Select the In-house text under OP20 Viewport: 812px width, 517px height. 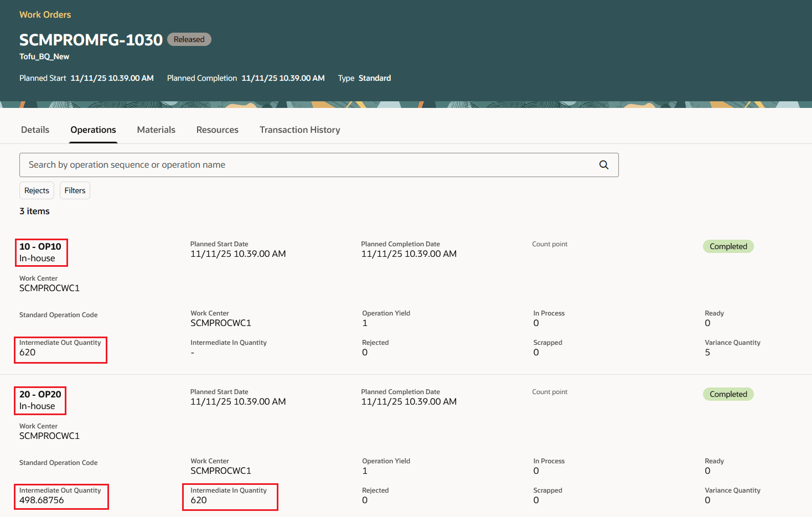[37, 406]
